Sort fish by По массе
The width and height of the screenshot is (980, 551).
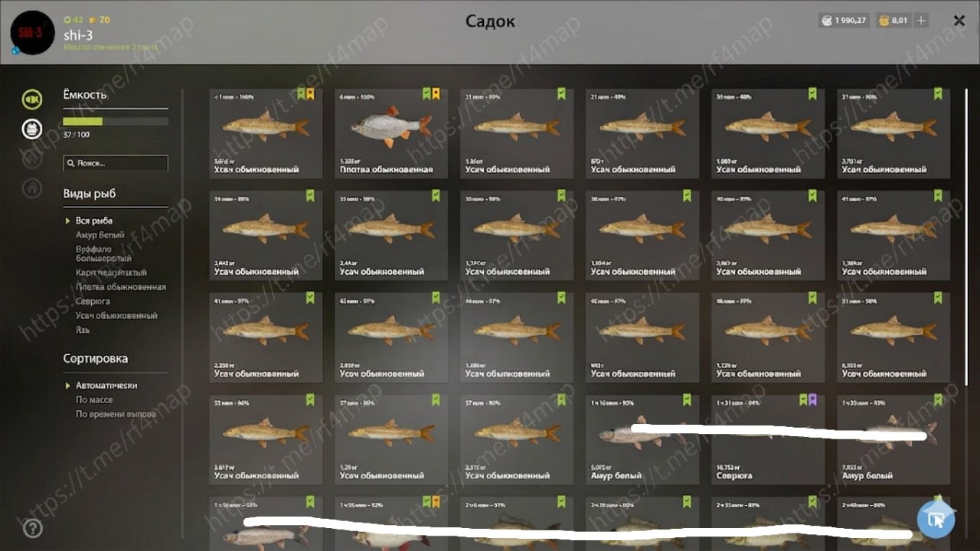pos(94,400)
